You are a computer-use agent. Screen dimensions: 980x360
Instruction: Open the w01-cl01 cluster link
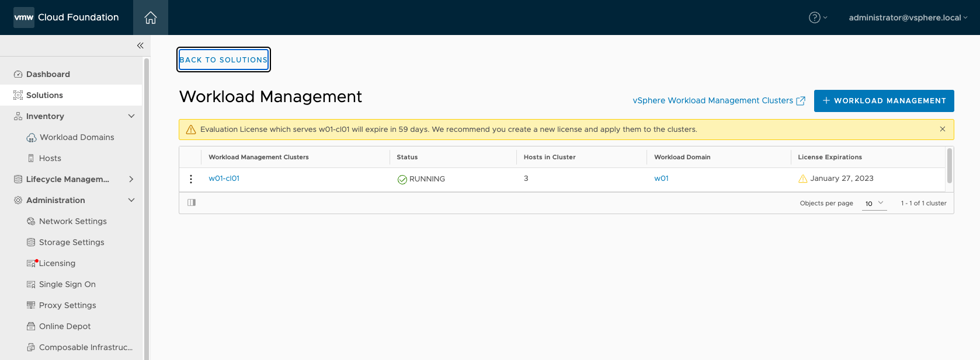tap(224, 179)
